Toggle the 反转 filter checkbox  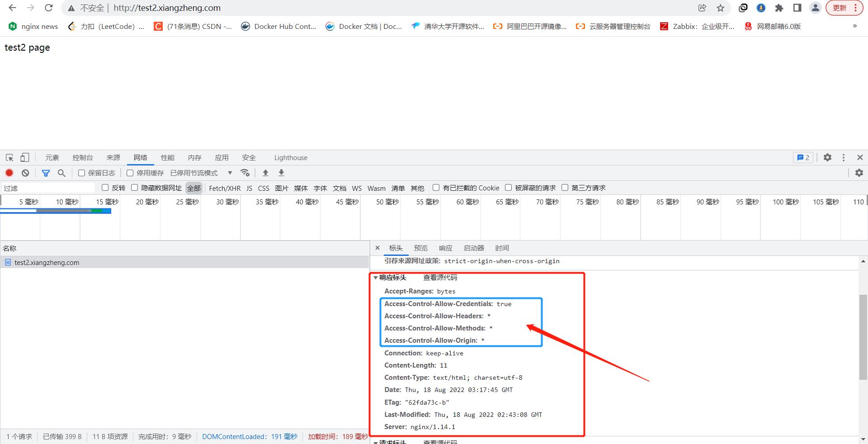click(105, 188)
